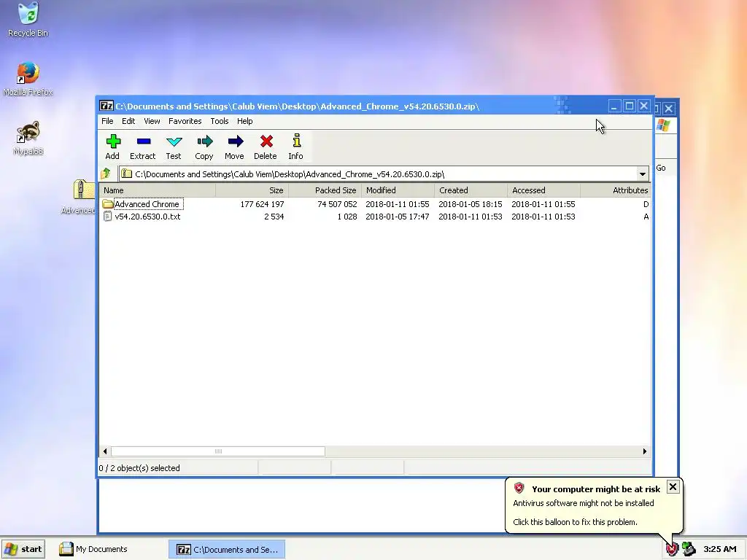This screenshot has width=747, height=560.
Task: Select the v54.20.6530.0.txt file icon
Action: [108, 216]
